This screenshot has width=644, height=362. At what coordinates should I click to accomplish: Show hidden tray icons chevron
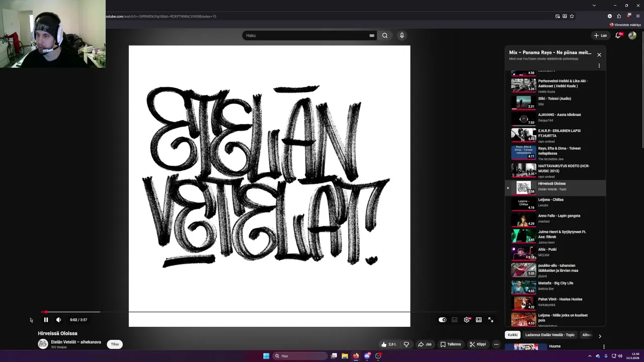pyautogui.click(x=590, y=356)
